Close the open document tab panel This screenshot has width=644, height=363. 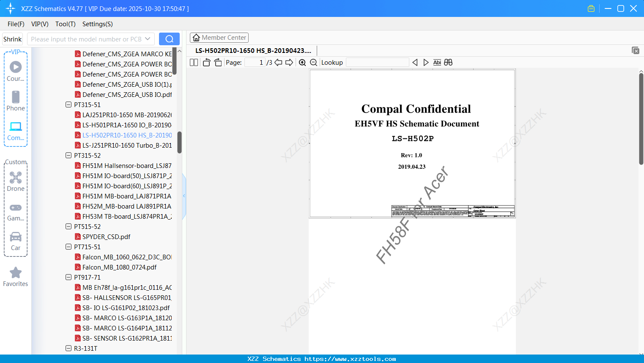pyautogui.click(x=635, y=50)
